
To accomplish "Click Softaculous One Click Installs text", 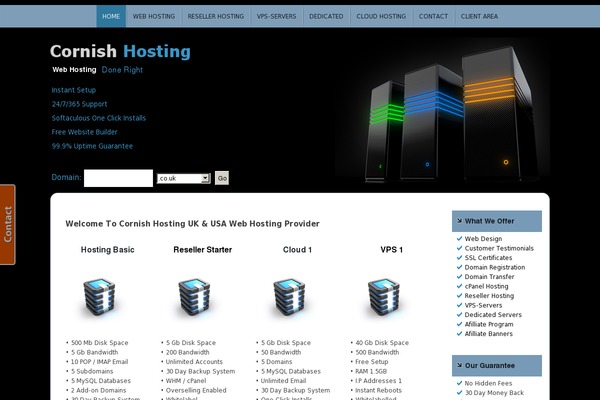I will point(99,118).
